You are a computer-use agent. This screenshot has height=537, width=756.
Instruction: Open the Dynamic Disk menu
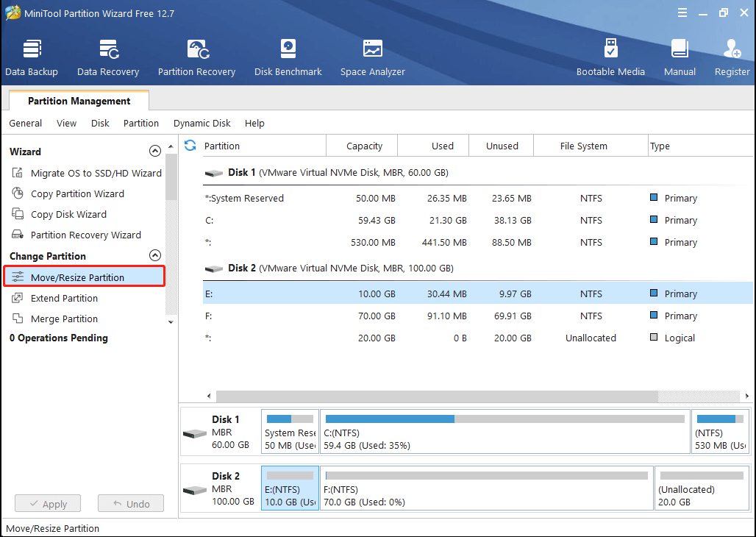[x=202, y=123]
